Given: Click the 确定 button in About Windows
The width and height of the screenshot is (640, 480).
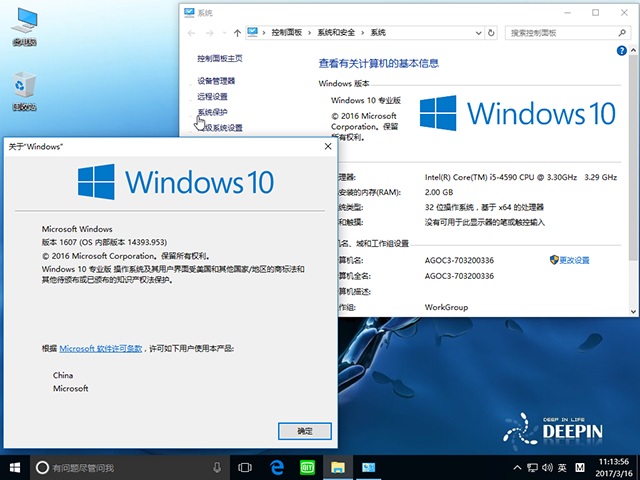Looking at the screenshot, I should (x=305, y=430).
